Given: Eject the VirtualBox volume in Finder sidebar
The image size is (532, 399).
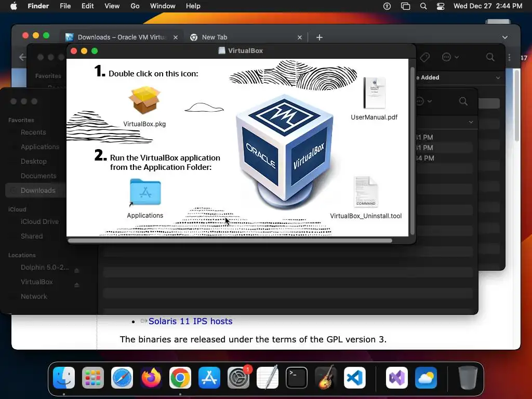Looking at the screenshot, I should pos(77,285).
